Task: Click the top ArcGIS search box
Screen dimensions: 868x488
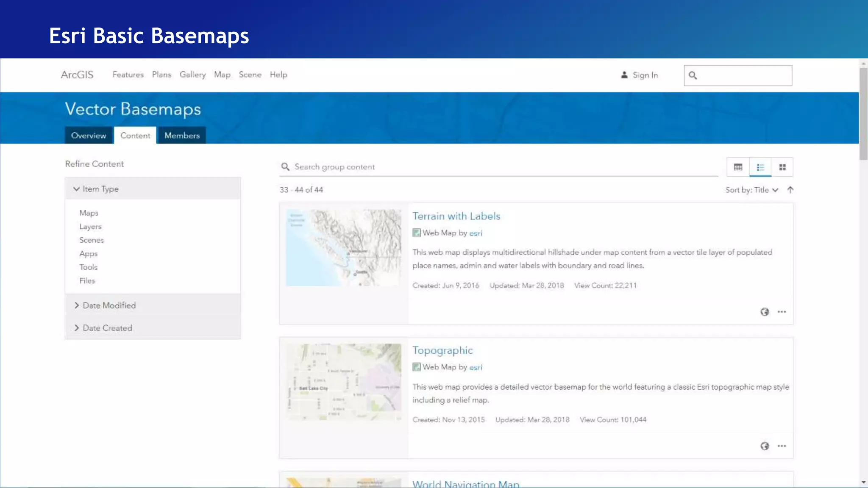Action: 738,75
